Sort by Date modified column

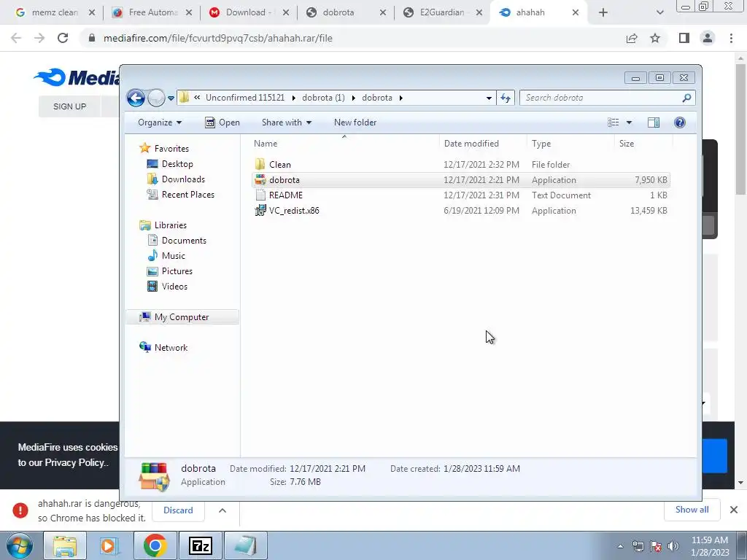pos(483,144)
